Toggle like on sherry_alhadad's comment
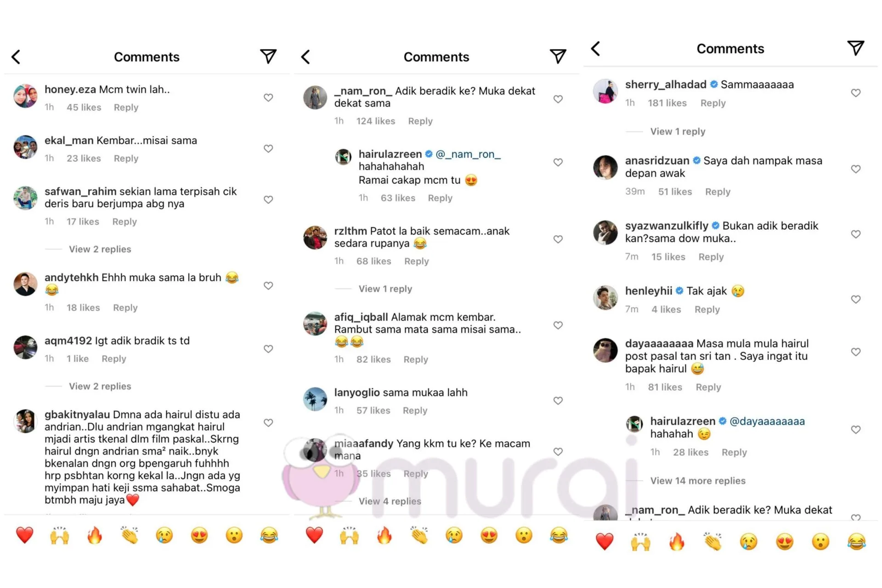This screenshot has height=588, width=882. [x=856, y=93]
